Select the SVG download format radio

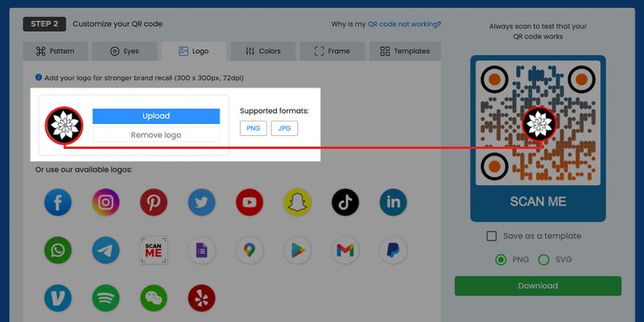click(x=544, y=259)
